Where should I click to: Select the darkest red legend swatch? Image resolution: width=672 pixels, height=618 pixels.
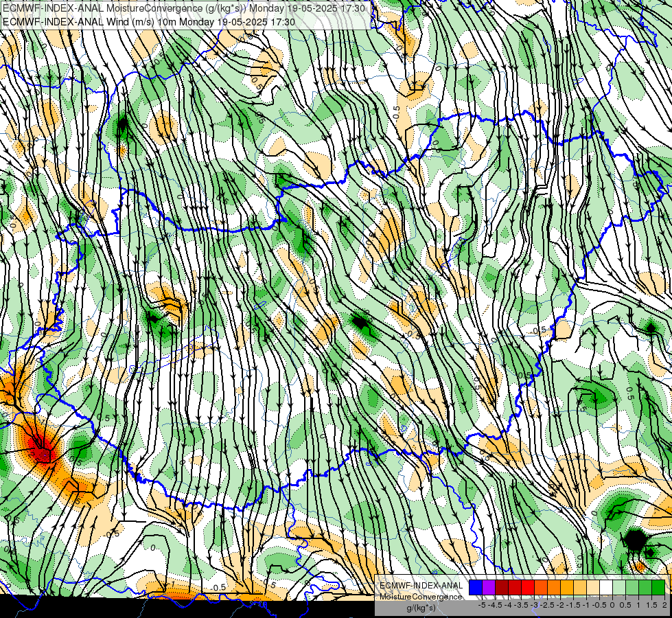click(x=502, y=587)
